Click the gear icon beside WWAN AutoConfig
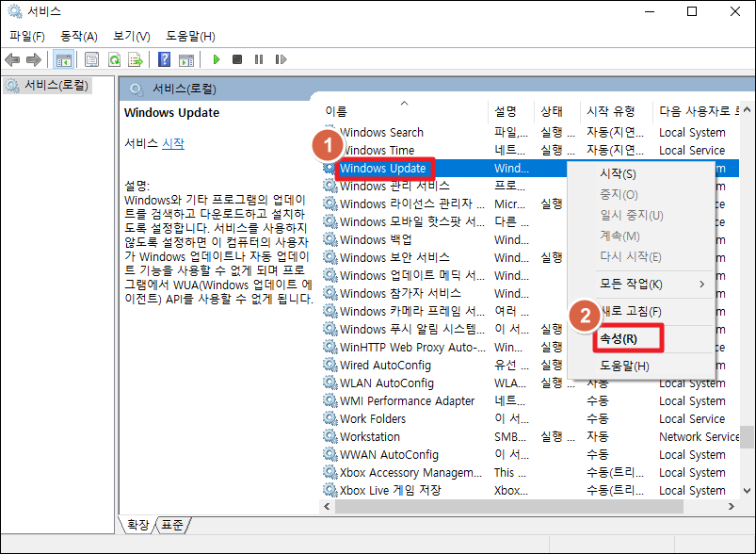This screenshot has height=554, width=756. point(330,454)
